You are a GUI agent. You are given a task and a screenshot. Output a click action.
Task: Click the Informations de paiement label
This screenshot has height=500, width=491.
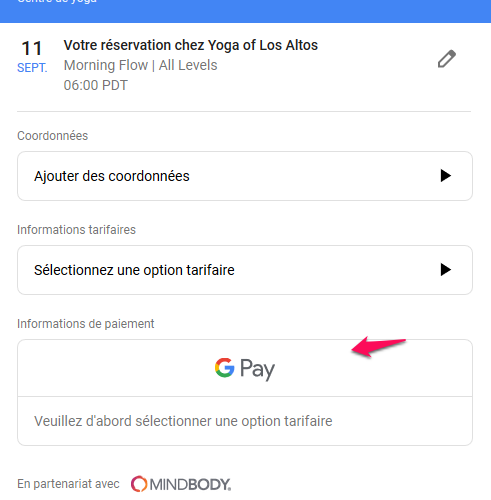click(x=86, y=324)
